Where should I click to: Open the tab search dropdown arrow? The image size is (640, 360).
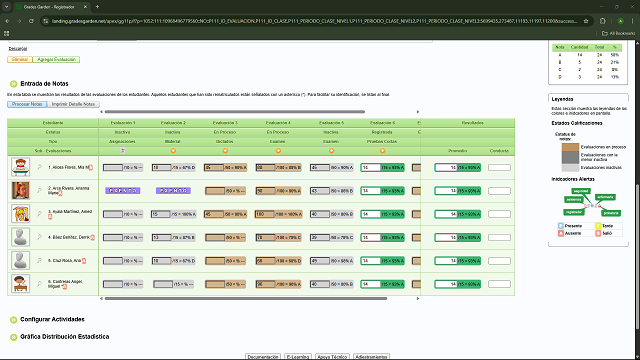tap(7, 7)
